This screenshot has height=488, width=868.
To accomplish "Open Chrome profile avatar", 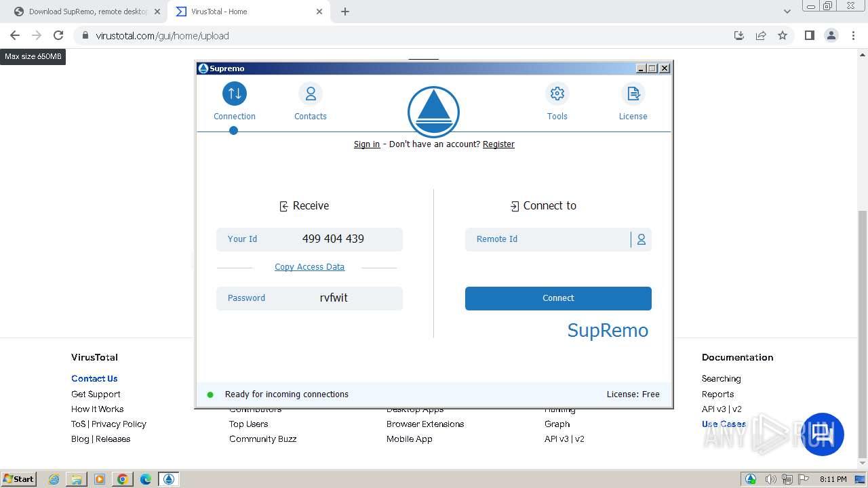I will click(x=831, y=35).
